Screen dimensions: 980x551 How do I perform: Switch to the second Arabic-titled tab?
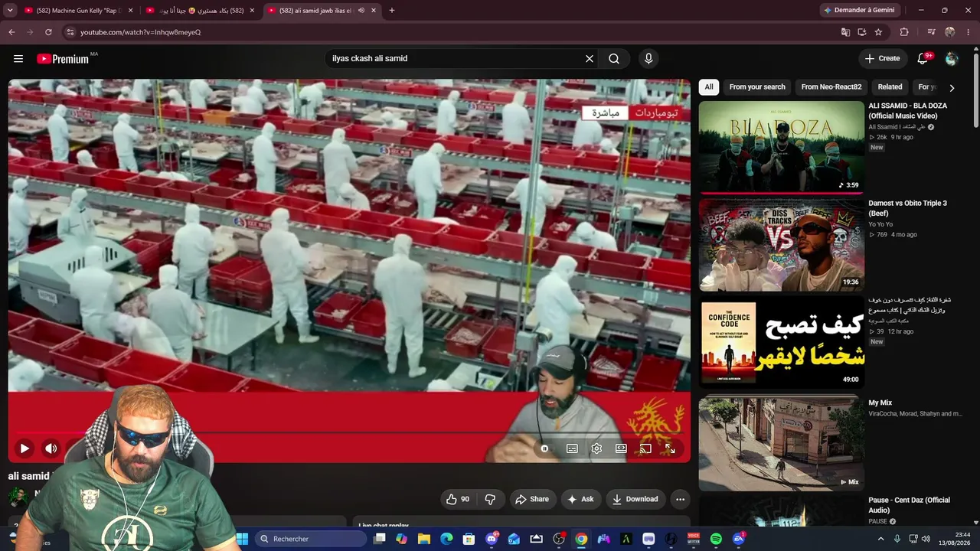click(201, 11)
